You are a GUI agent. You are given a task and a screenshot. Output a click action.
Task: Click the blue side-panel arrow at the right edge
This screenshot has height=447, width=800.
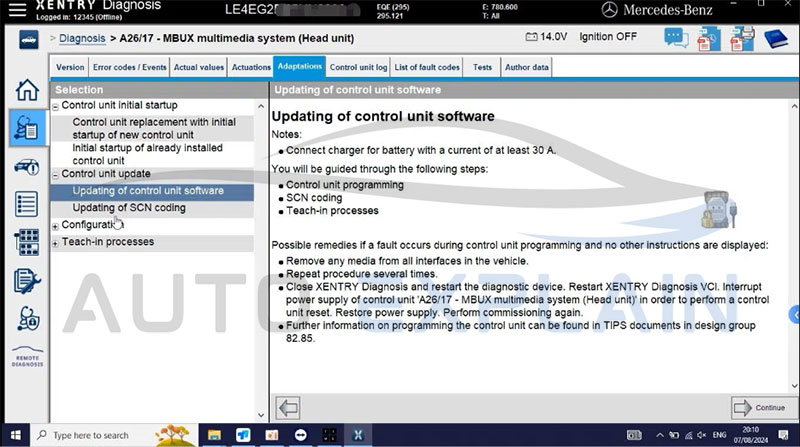click(794, 314)
